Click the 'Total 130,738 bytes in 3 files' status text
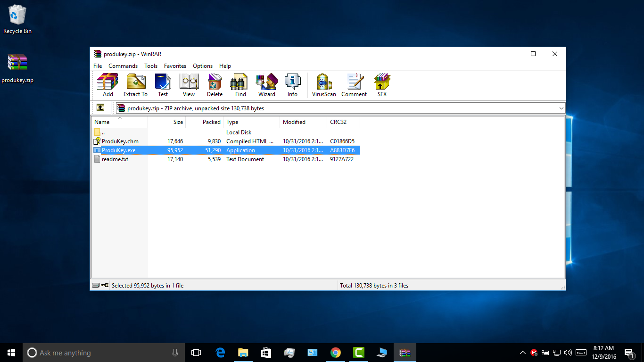The height and width of the screenshot is (362, 644). [x=374, y=286]
